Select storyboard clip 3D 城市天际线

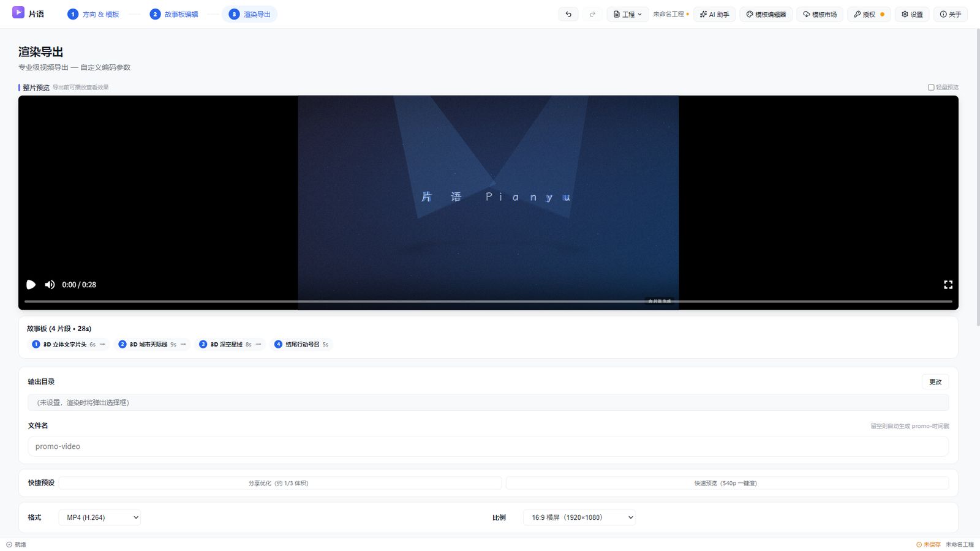153,344
